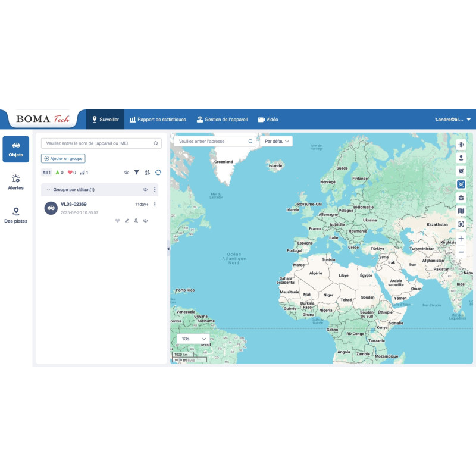This screenshot has height=476, width=476.
Task: Mark VL03-02369 as favorite with heart icon
Action: click(x=117, y=221)
